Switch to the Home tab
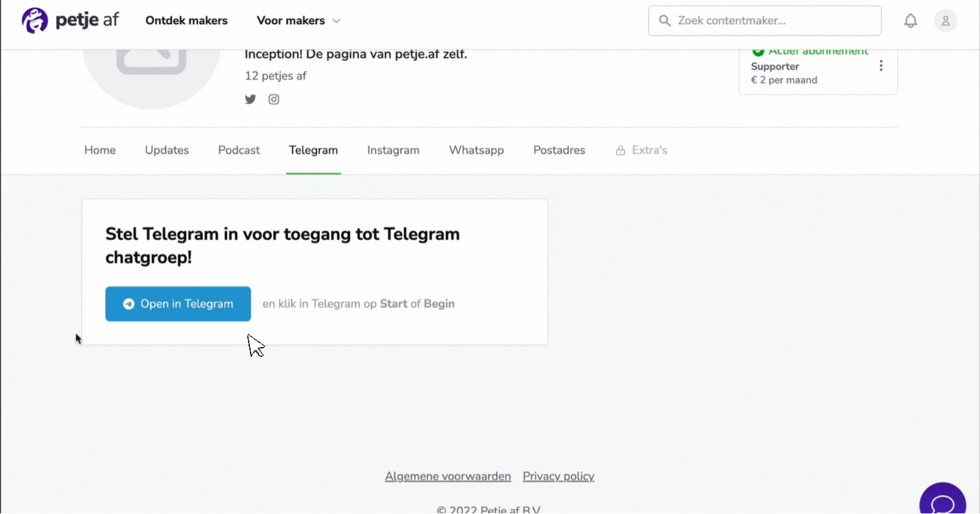The width and height of the screenshot is (980, 514). 100,151
